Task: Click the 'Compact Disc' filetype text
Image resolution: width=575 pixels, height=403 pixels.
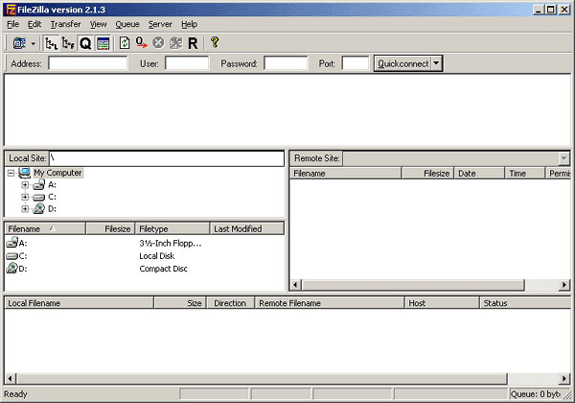Action: (163, 269)
